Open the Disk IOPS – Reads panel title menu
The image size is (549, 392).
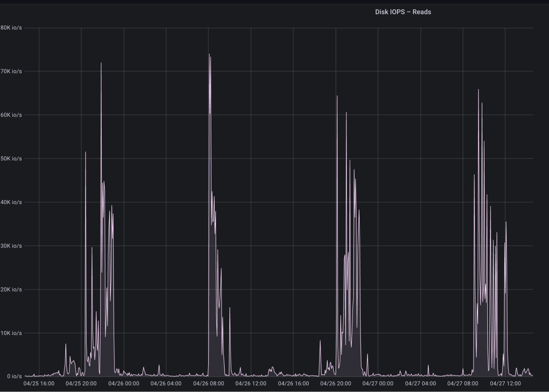click(403, 12)
